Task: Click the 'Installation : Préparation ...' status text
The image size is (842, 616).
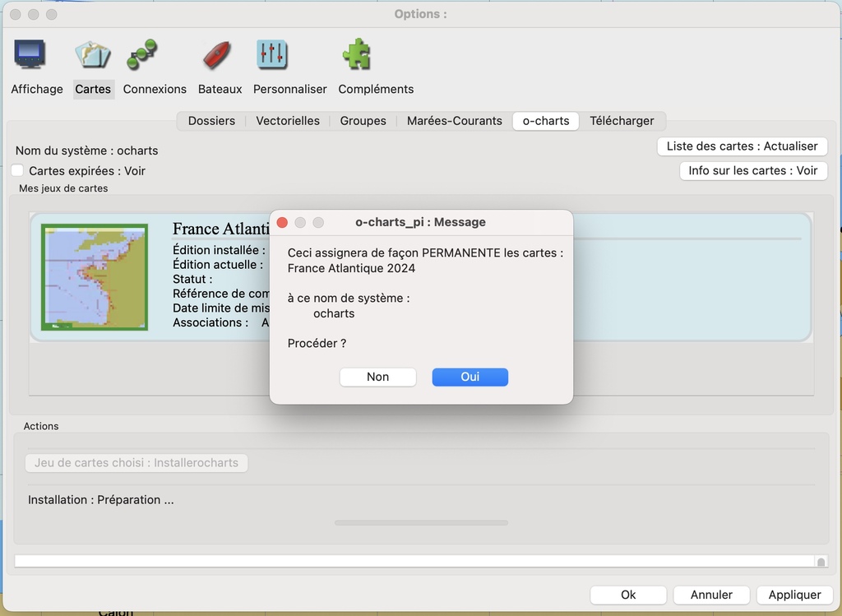Action: [101, 500]
